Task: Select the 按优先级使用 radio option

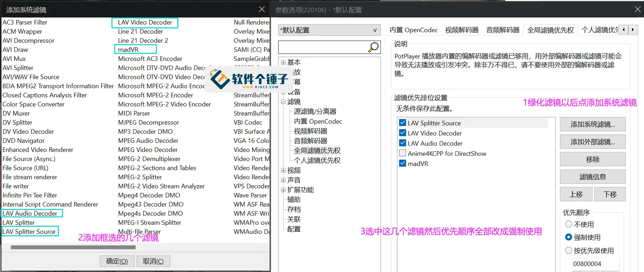Action: tap(569, 250)
